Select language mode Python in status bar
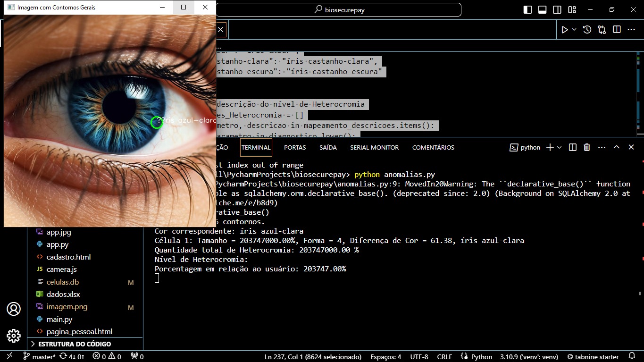 coord(481,357)
